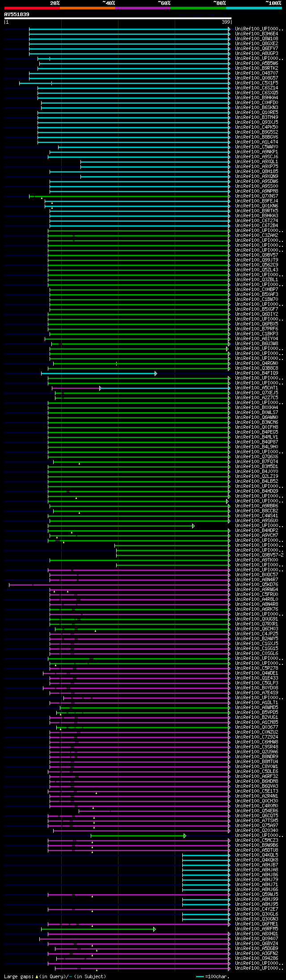Select the UniRef100_B4QP87 label
286x980 pixels.
click(257, 442)
